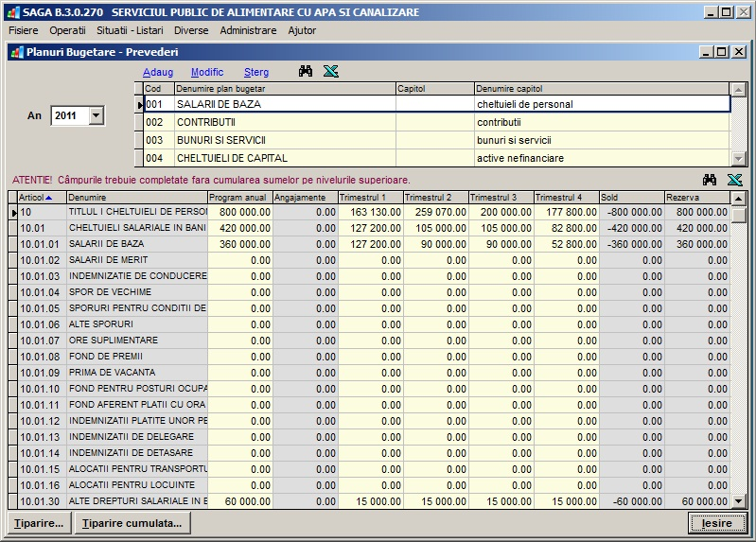Viewport: 756px width, 542px height.
Task: Select article 10.01.07 ORE SUPLIMENTARE
Action: pos(373,341)
